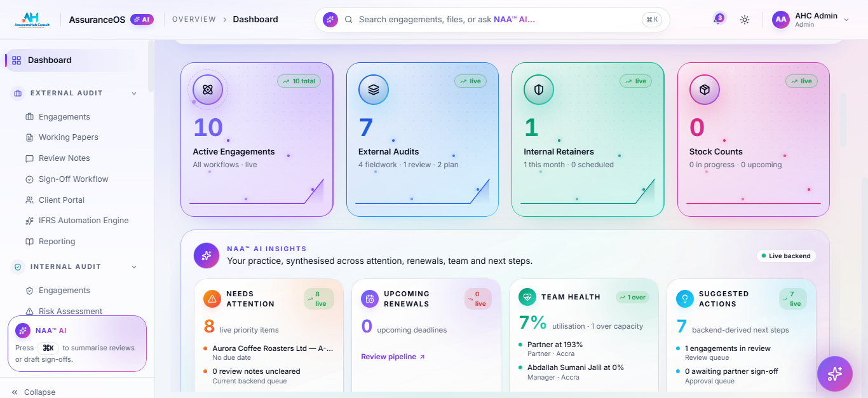The image size is (868, 398).
Task: Click the Team Health heartbeat icon
Action: click(527, 297)
